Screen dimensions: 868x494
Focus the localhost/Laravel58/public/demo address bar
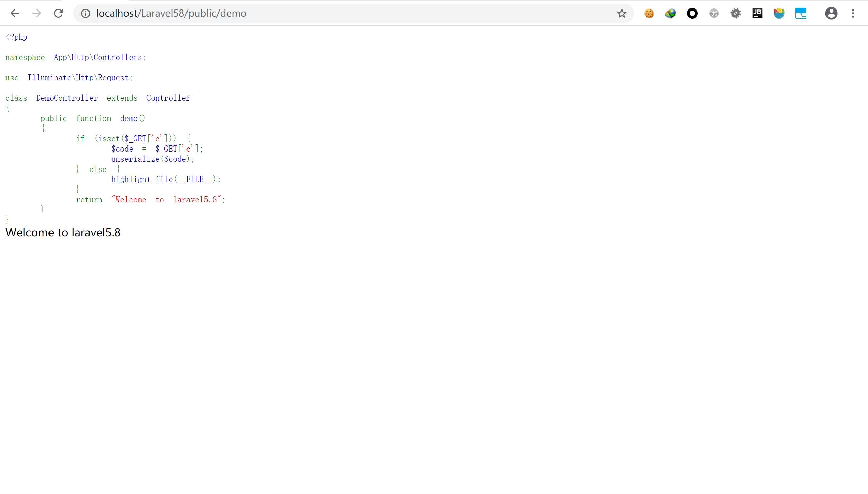click(x=353, y=13)
